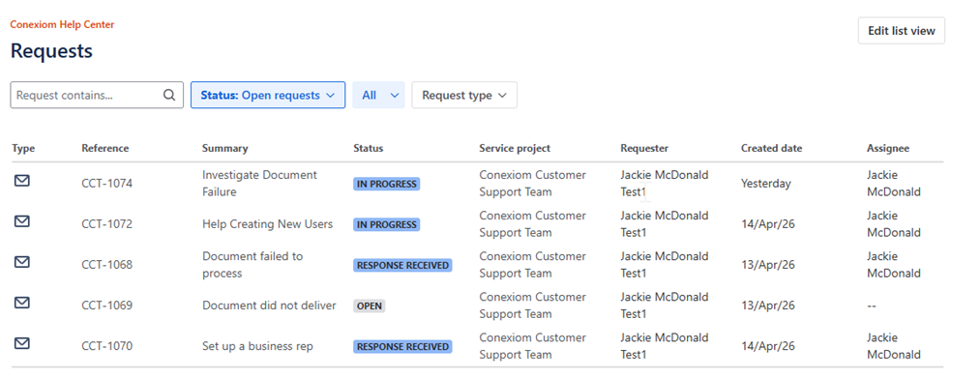The height and width of the screenshot is (378, 980).
Task: Click RESPONSE RECEIVED badge for CCT-1068
Action: (x=402, y=265)
